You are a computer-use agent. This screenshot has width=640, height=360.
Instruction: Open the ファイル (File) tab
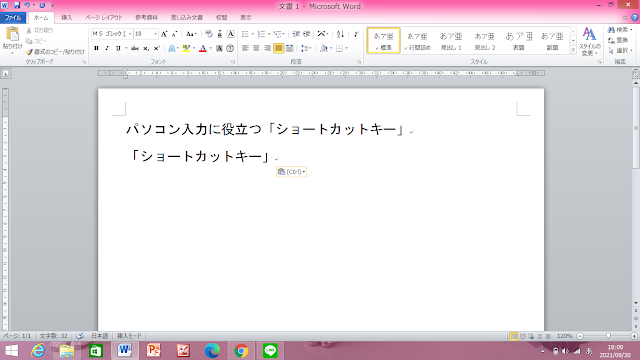(13, 18)
